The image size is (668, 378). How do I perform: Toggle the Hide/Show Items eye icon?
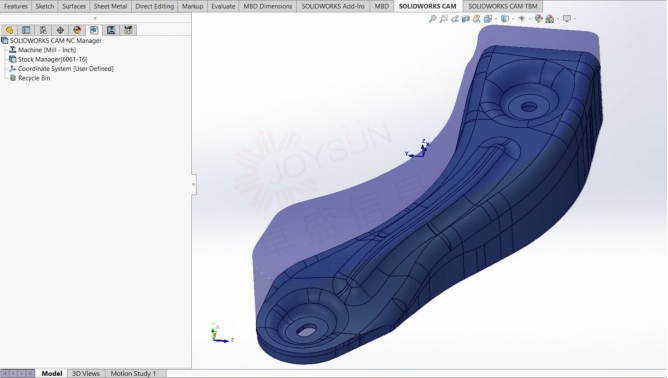[x=521, y=19]
